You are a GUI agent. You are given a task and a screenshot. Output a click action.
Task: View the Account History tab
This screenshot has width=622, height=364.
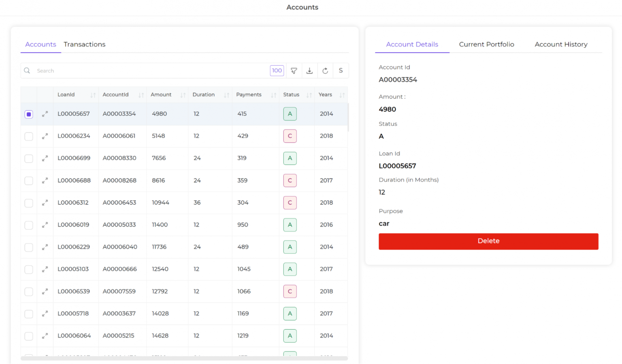coord(561,44)
